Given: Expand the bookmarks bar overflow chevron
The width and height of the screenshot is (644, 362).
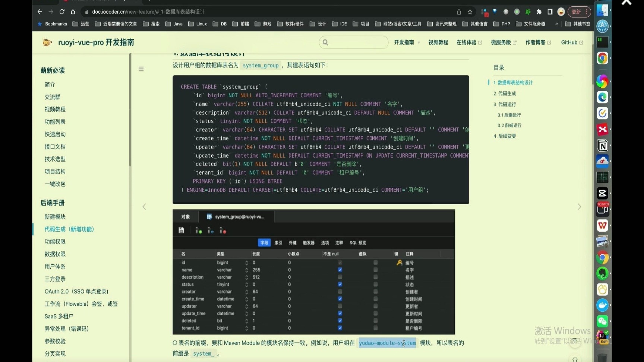Looking at the screenshot, I should [x=556, y=24].
